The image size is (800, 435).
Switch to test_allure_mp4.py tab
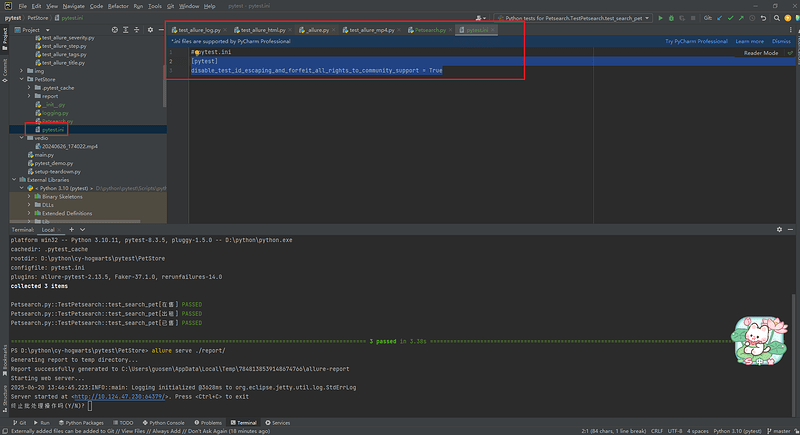coord(371,30)
